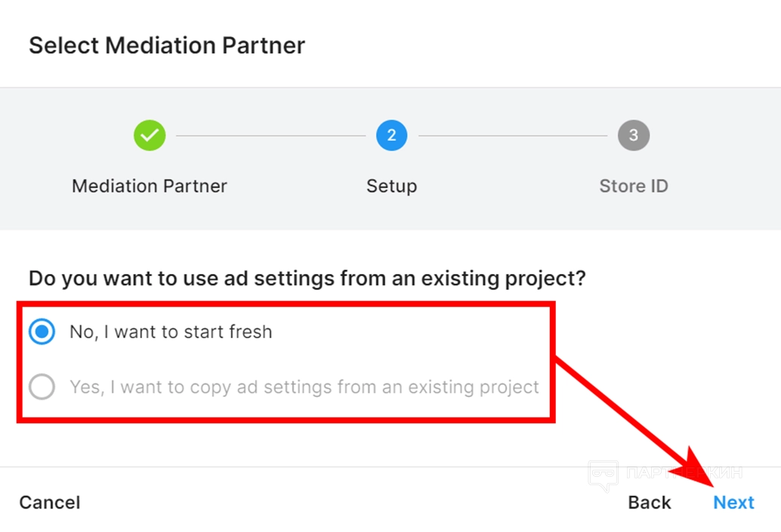Jump to the Store ID step label
781x532 pixels.
pos(633,186)
